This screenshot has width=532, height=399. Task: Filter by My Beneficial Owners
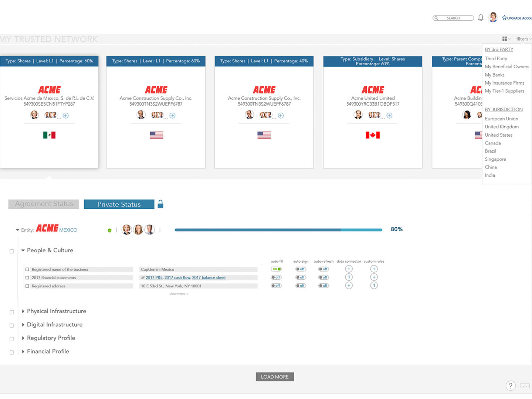click(507, 66)
